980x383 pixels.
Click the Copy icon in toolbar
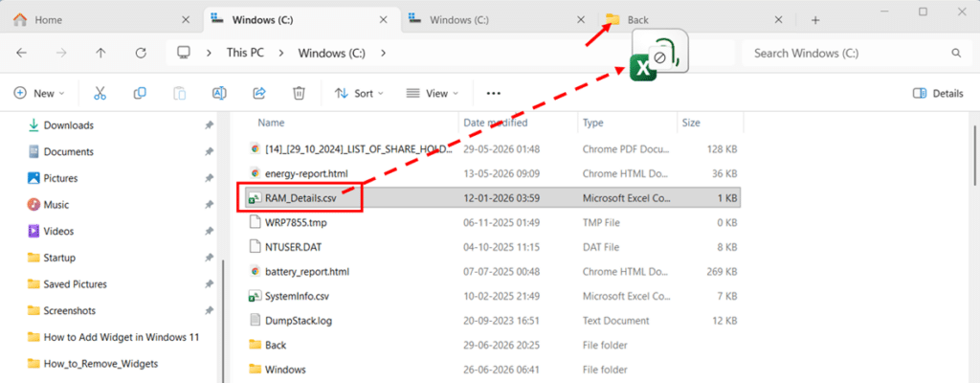point(140,93)
